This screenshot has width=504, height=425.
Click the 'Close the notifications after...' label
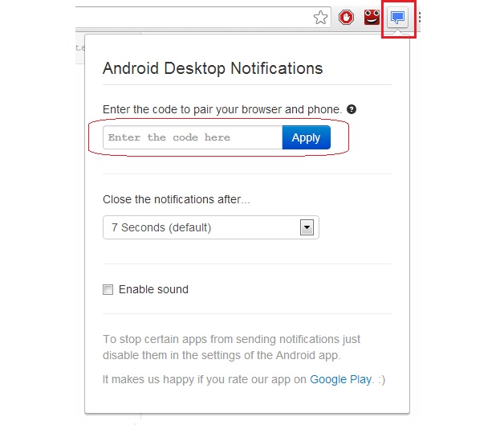[x=176, y=199]
